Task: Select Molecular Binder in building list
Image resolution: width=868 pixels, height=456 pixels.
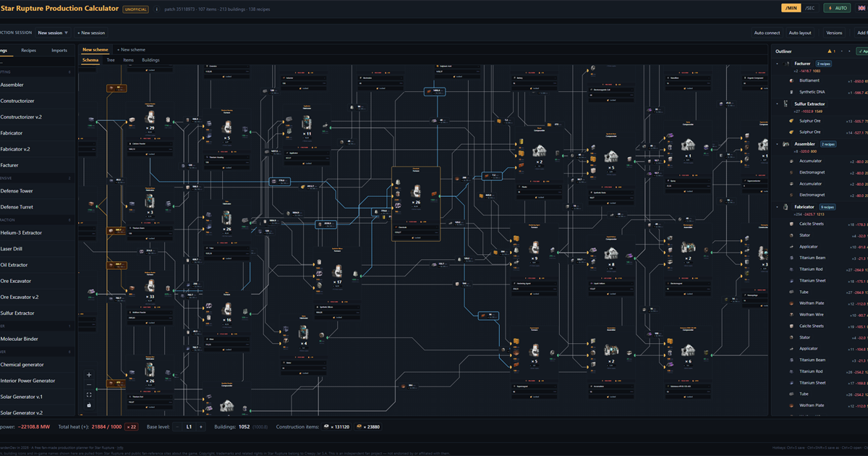Action: 36,339
